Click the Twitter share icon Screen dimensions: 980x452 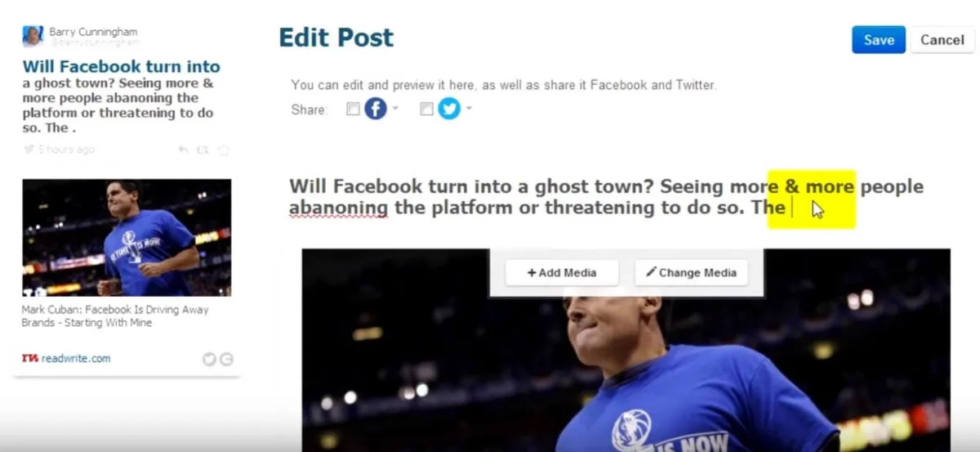[449, 109]
